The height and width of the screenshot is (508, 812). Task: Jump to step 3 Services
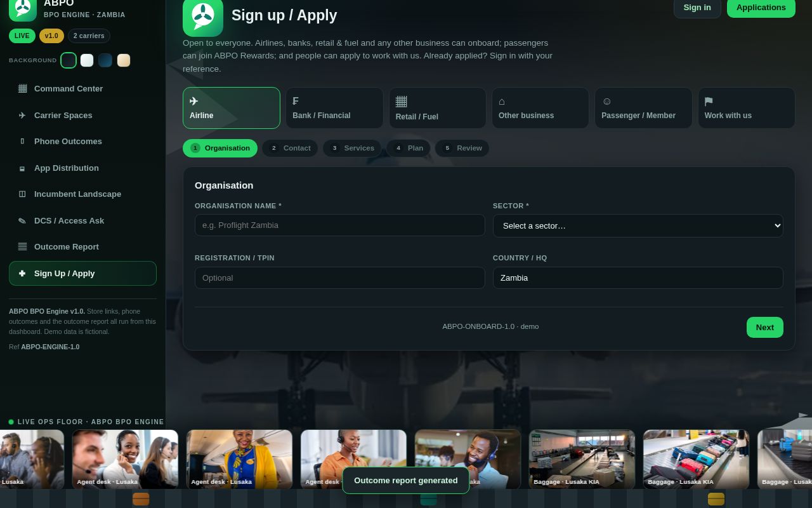pyautogui.click(x=352, y=148)
